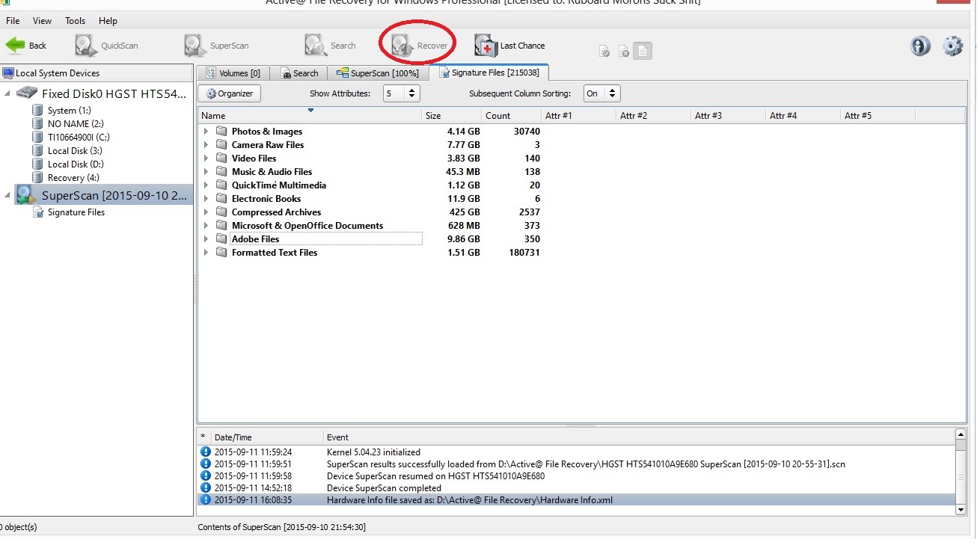Open Subsequent Column Sorting dropdown
Viewport: 980px width, 551px height.
click(601, 93)
